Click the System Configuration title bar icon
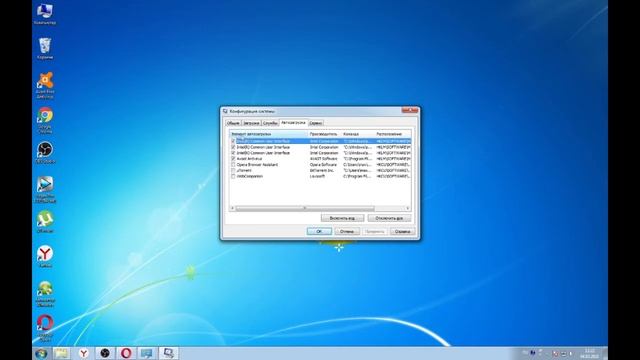Viewport: 640px width, 360px height. click(x=225, y=111)
